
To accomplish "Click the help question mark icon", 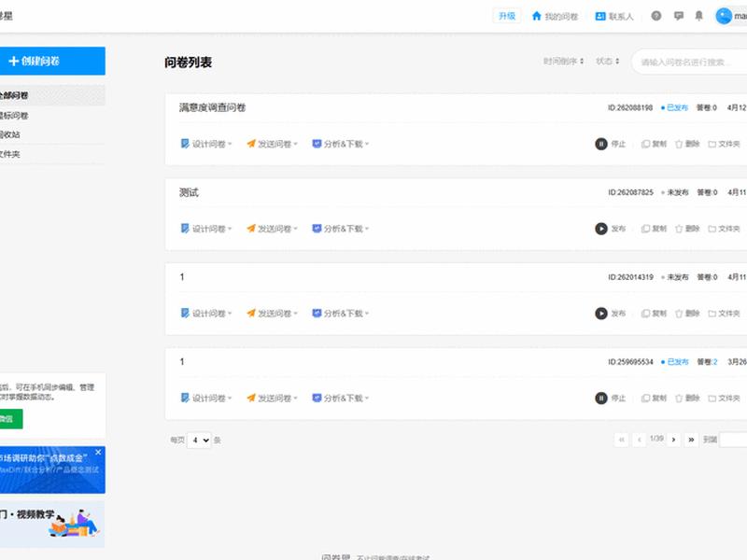I will coord(656,16).
